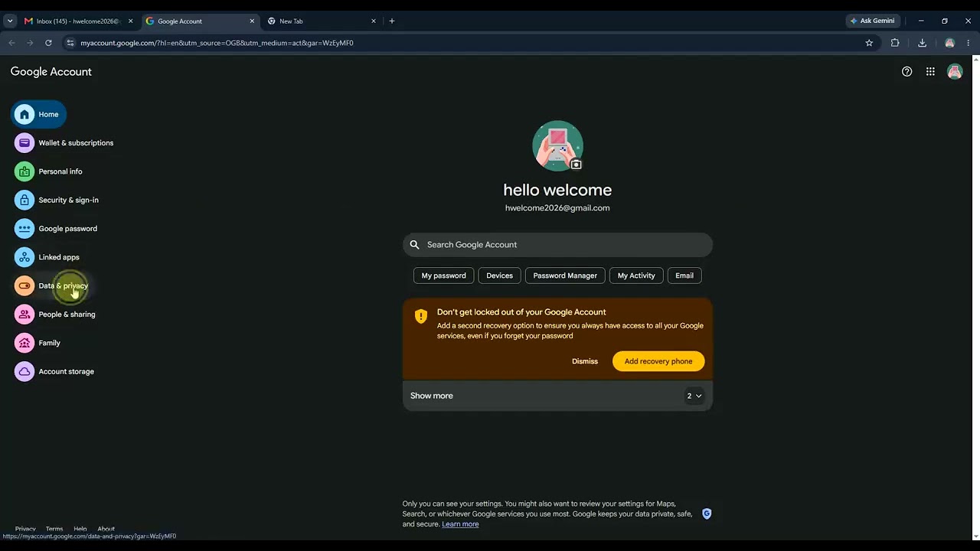This screenshot has width=980, height=551.
Task: Select the My Activity chip
Action: click(x=636, y=275)
